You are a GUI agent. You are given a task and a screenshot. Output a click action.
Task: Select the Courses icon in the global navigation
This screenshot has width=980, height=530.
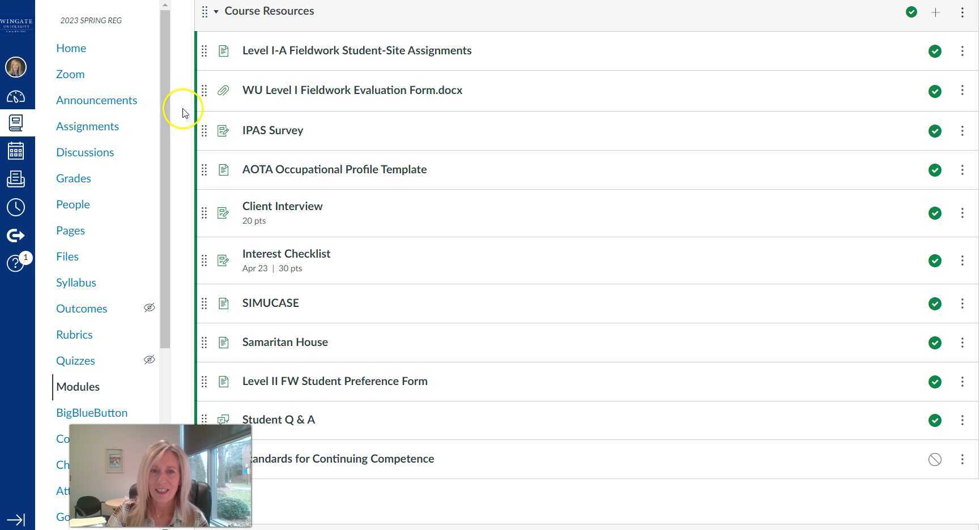coord(16,123)
